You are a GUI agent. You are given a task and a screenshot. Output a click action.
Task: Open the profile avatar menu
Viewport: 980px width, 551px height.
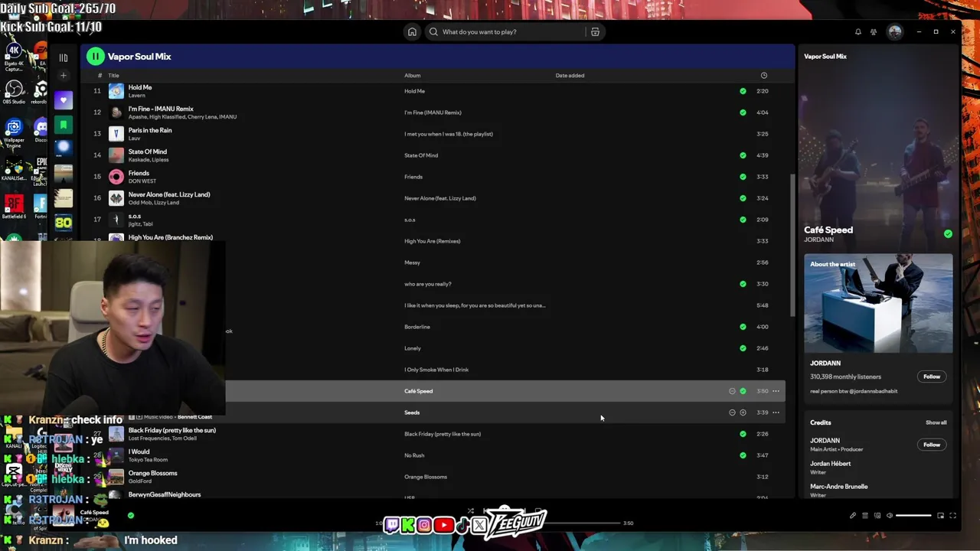point(894,31)
